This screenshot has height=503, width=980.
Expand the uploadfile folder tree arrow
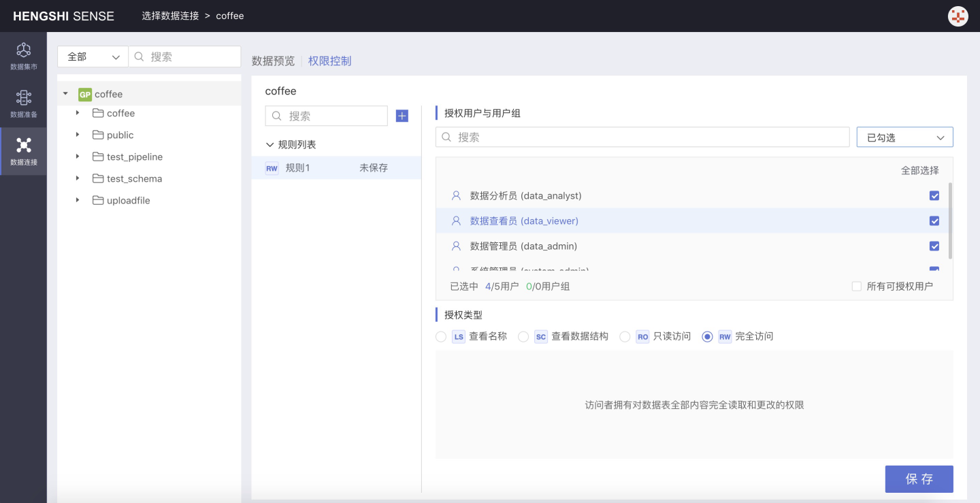pyautogui.click(x=78, y=201)
